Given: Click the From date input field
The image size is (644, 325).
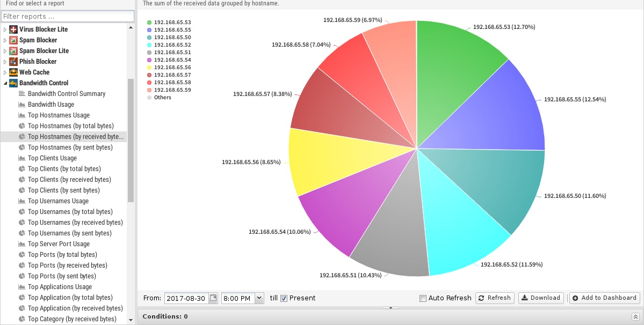Looking at the screenshot, I should (187, 298).
